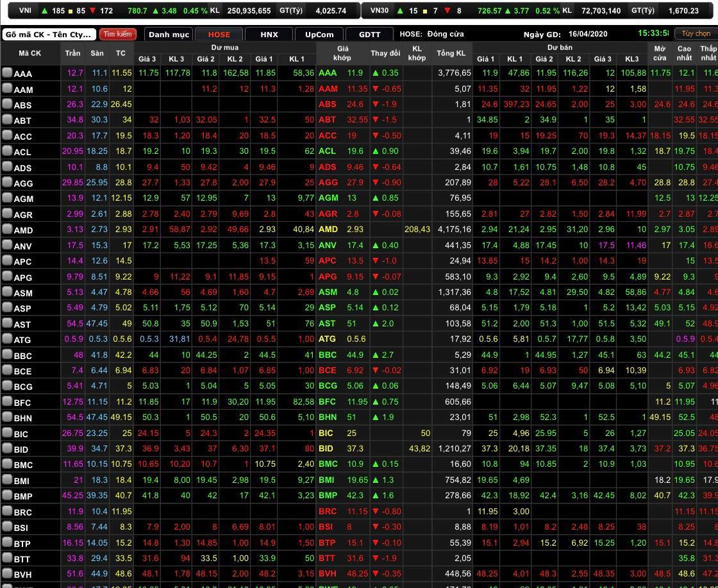Screen dimensions: 718x588
Task: Open the GDTT tab
Action: point(369,35)
